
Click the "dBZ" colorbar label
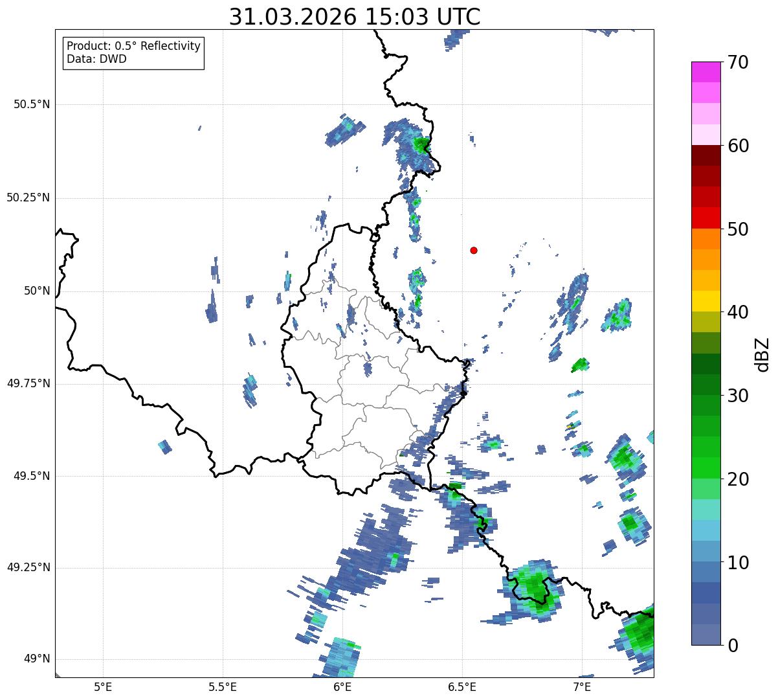(762, 354)
